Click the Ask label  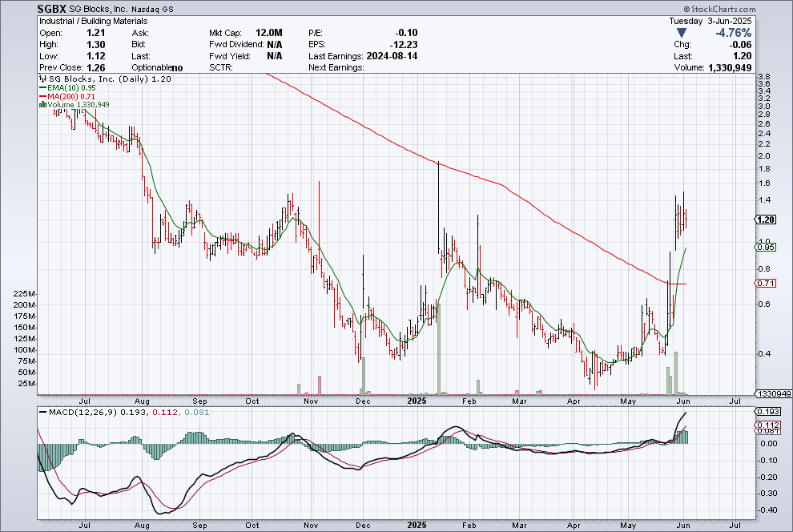click(x=140, y=33)
